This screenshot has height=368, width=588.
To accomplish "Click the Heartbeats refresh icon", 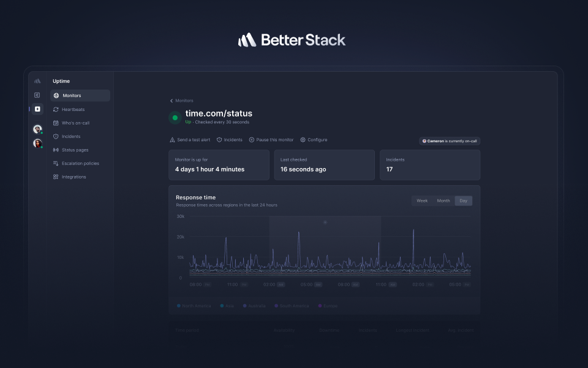I will [56, 109].
